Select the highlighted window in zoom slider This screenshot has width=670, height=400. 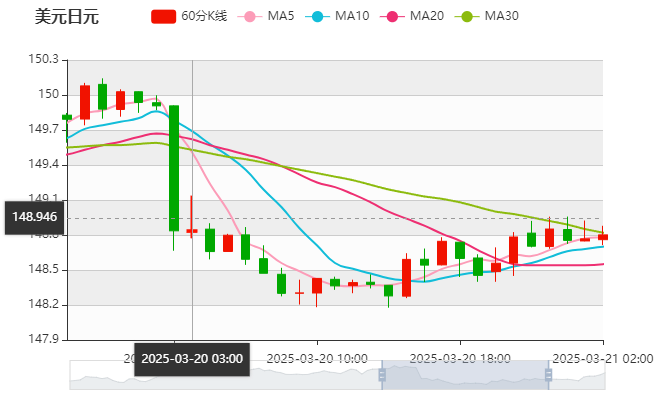(466, 375)
